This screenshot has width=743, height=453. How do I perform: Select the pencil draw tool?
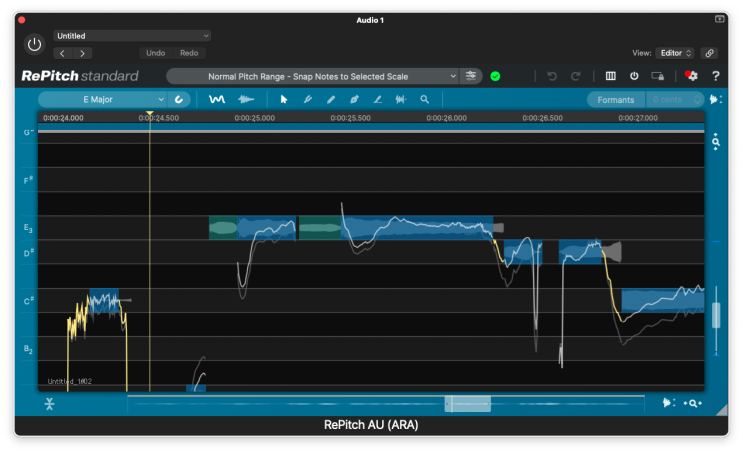coord(331,100)
